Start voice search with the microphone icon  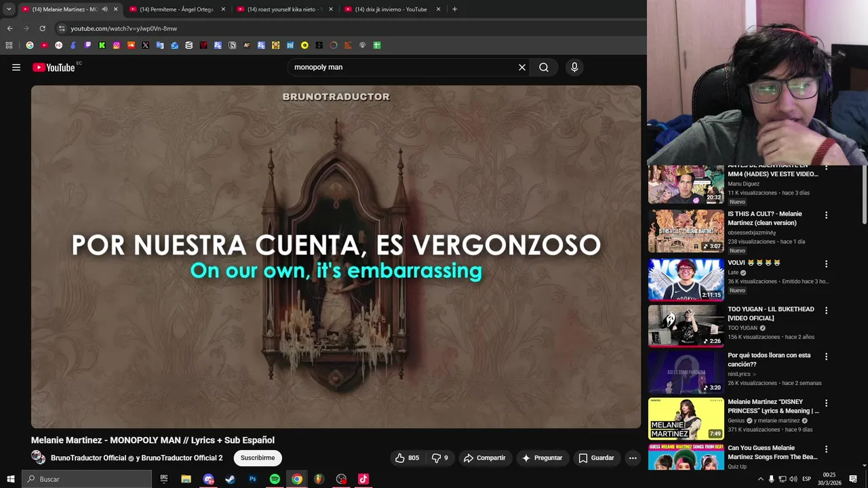point(574,67)
